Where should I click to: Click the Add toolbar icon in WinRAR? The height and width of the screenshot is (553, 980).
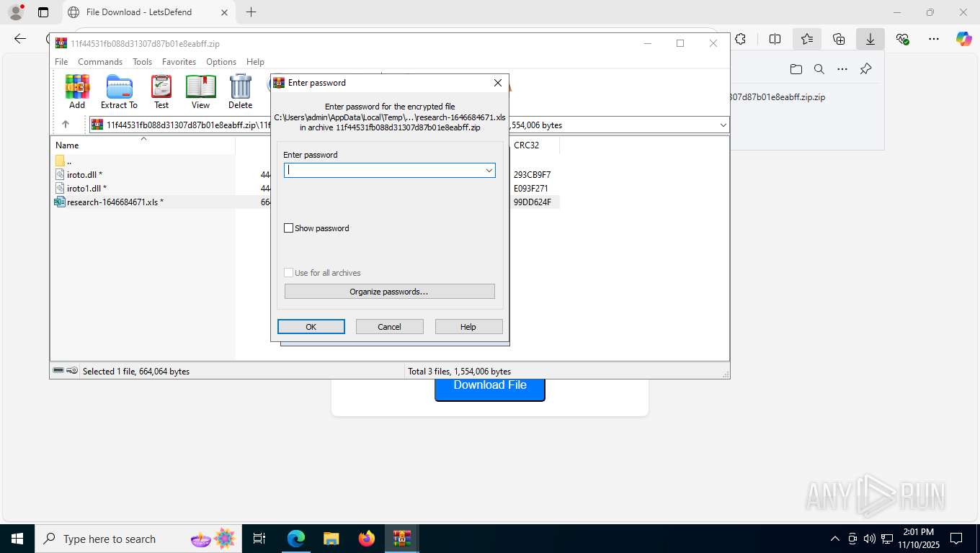[77, 91]
